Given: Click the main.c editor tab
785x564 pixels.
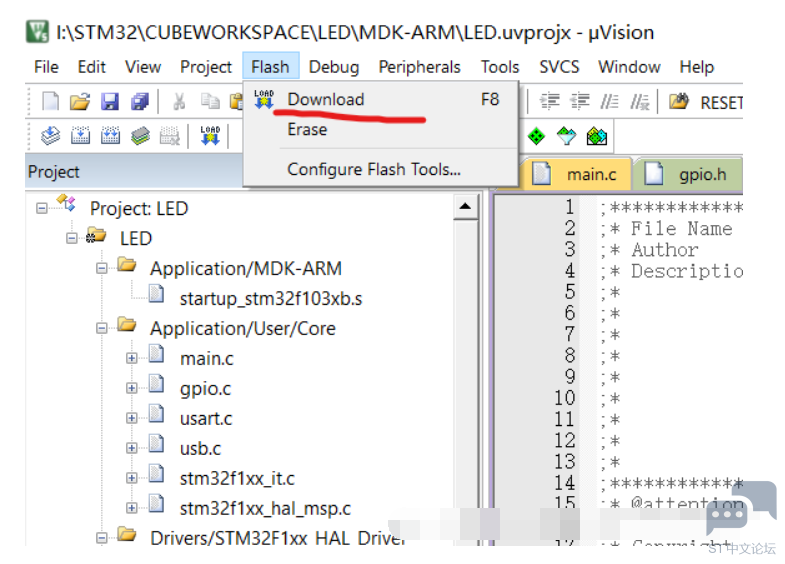Looking at the screenshot, I should click(x=576, y=174).
